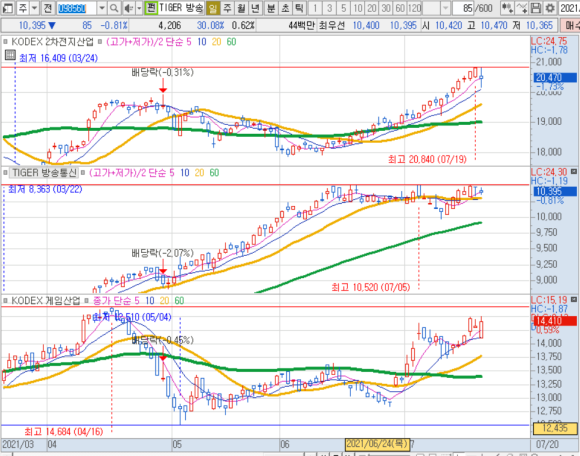
Task: Click the 2021/06/24(목) date marker
Action: pos(377,444)
